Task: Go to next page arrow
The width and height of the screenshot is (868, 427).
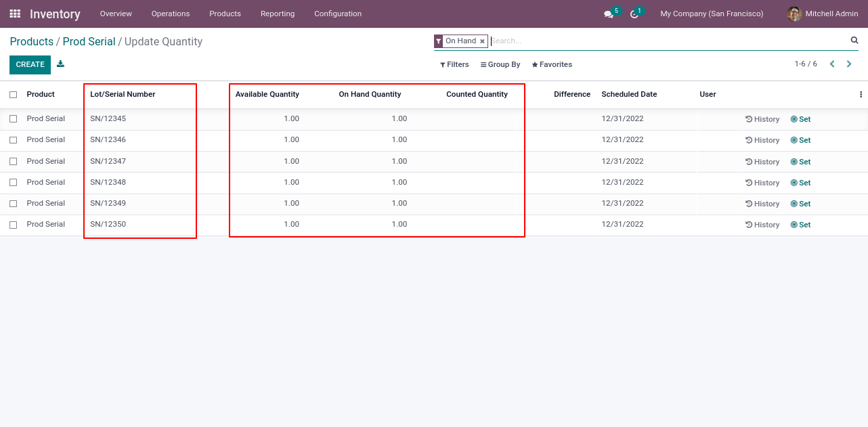Action: (x=849, y=64)
